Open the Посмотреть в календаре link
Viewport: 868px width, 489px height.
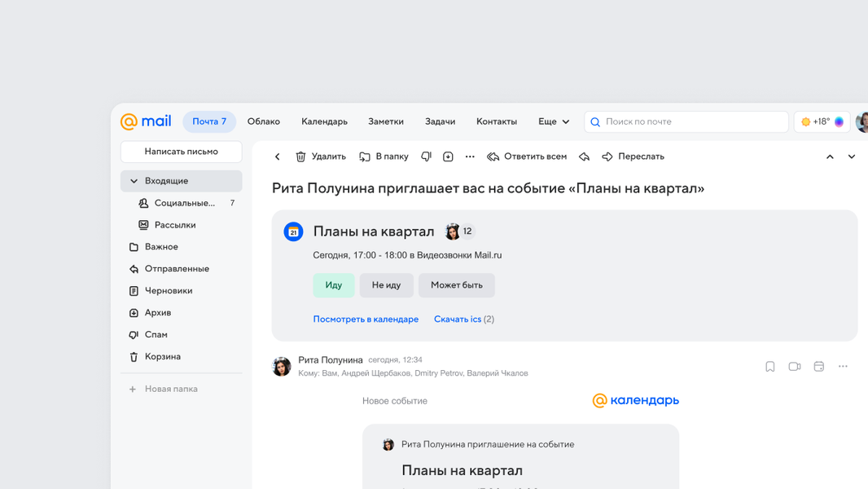point(366,319)
